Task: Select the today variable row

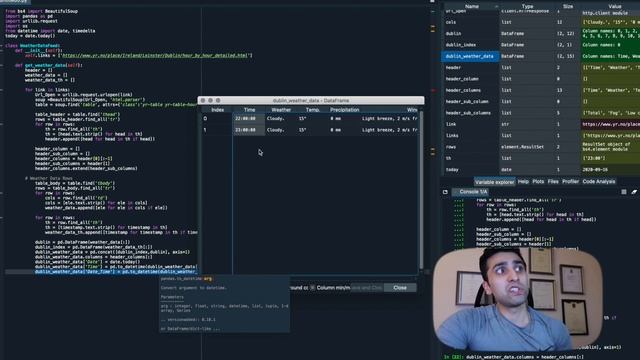Action: 541,169
